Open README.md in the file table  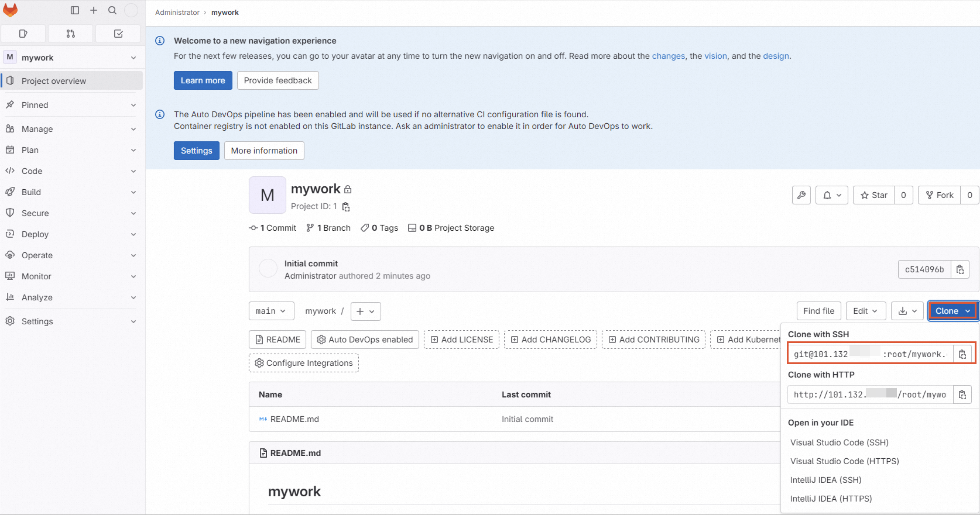click(295, 419)
